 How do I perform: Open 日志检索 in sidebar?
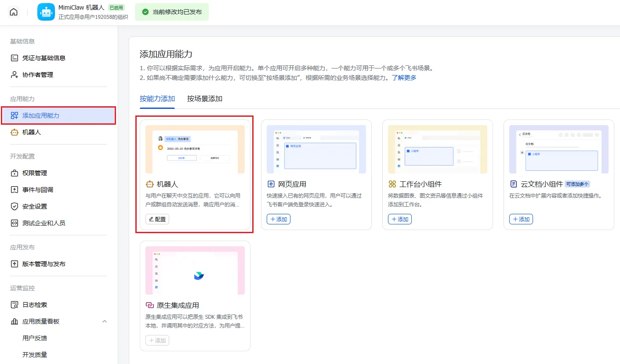(35, 305)
